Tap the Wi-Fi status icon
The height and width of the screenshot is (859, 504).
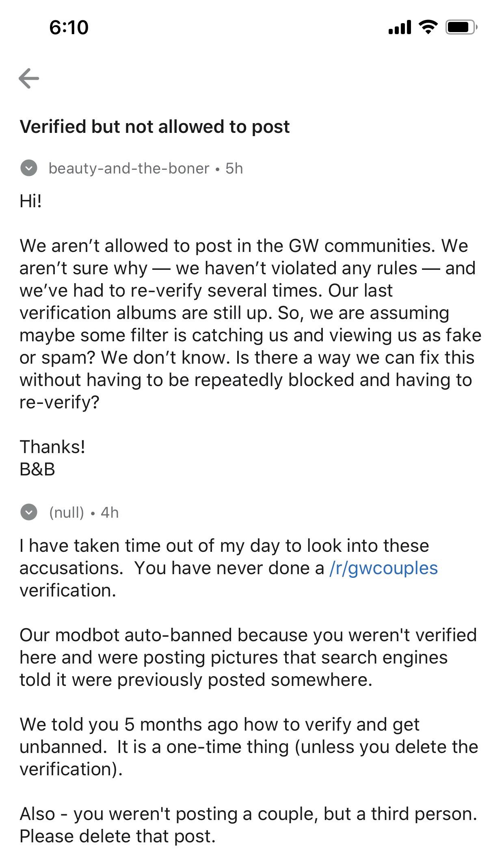pyautogui.click(x=428, y=27)
